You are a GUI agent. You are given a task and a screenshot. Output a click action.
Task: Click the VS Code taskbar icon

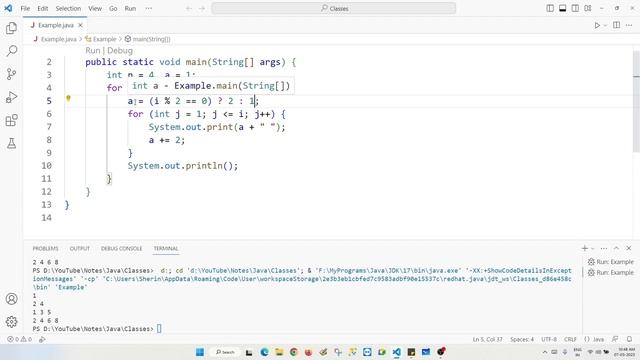(396, 352)
